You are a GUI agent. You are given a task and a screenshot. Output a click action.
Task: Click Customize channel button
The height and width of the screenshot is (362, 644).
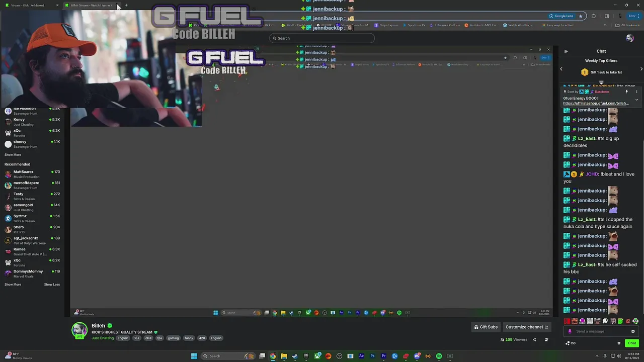coord(527,327)
